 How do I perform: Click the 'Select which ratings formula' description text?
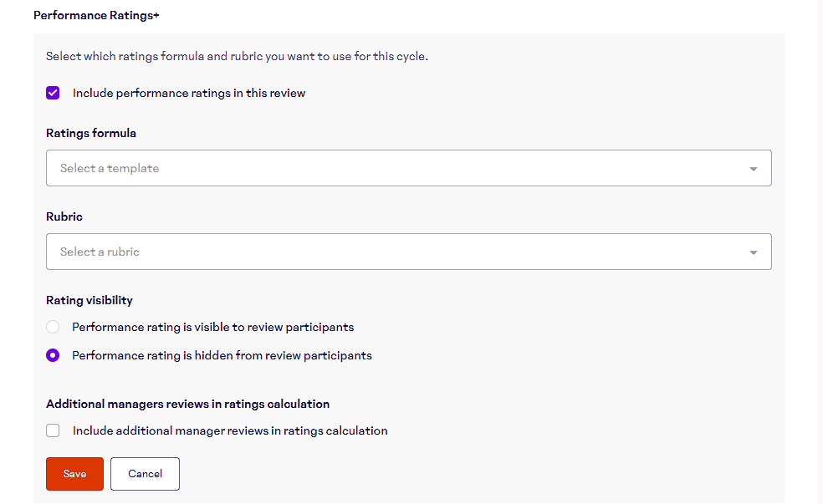click(x=237, y=57)
